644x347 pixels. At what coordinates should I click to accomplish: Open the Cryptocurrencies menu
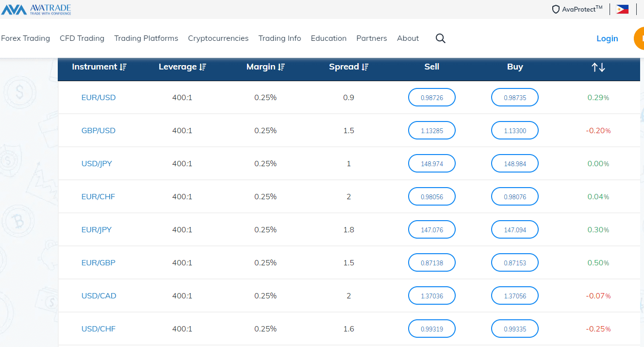pos(218,38)
